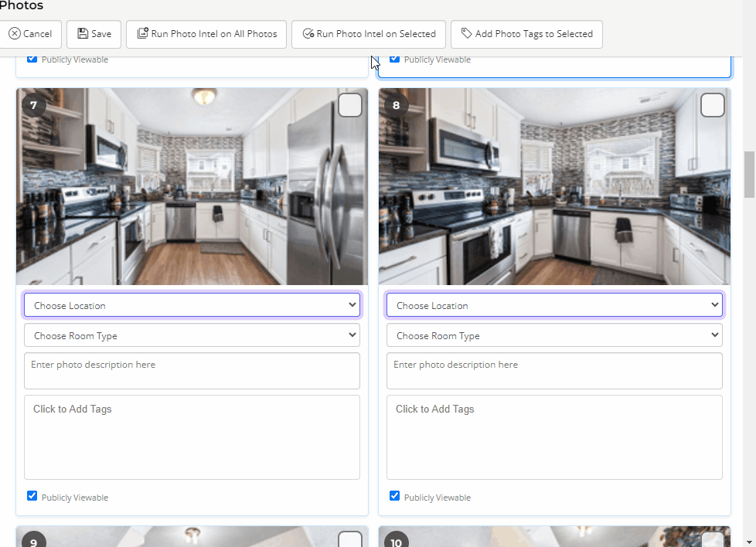This screenshot has height=547, width=756.
Task: Click the number 8 photo badge
Action: point(397,104)
